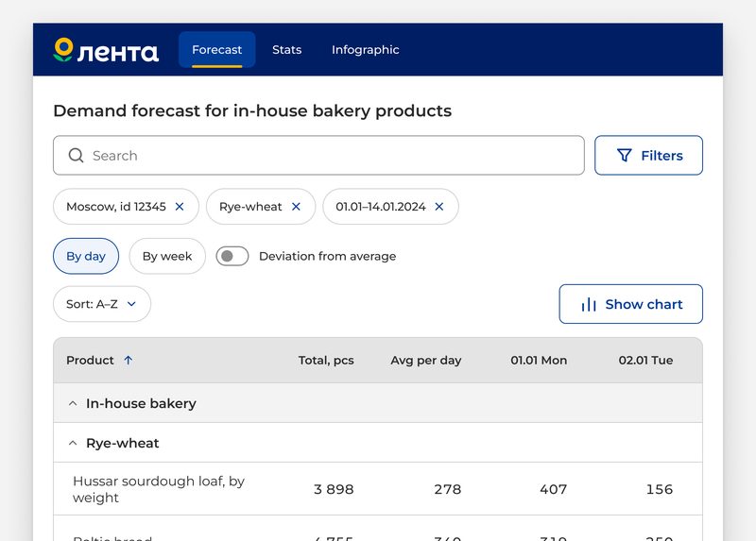Click the Moscow, id 12345 chip label
The width and height of the screenshot is (756, 541).
[116, 207]
